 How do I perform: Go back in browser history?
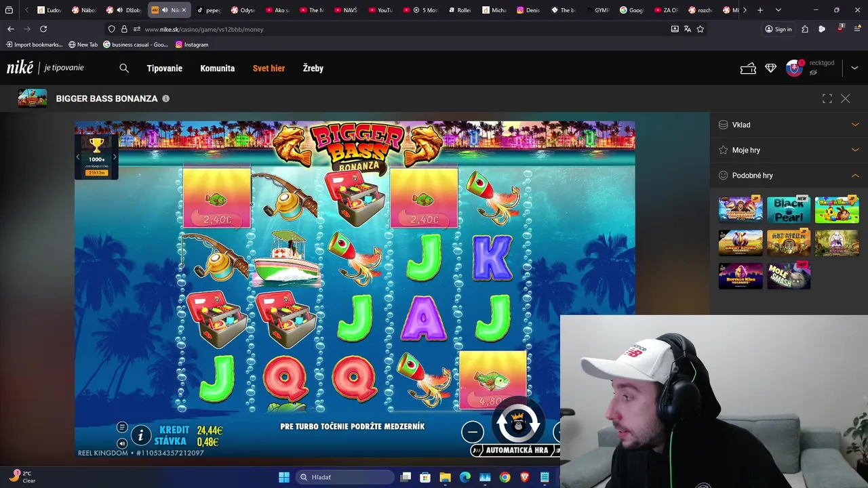point(11,29)
